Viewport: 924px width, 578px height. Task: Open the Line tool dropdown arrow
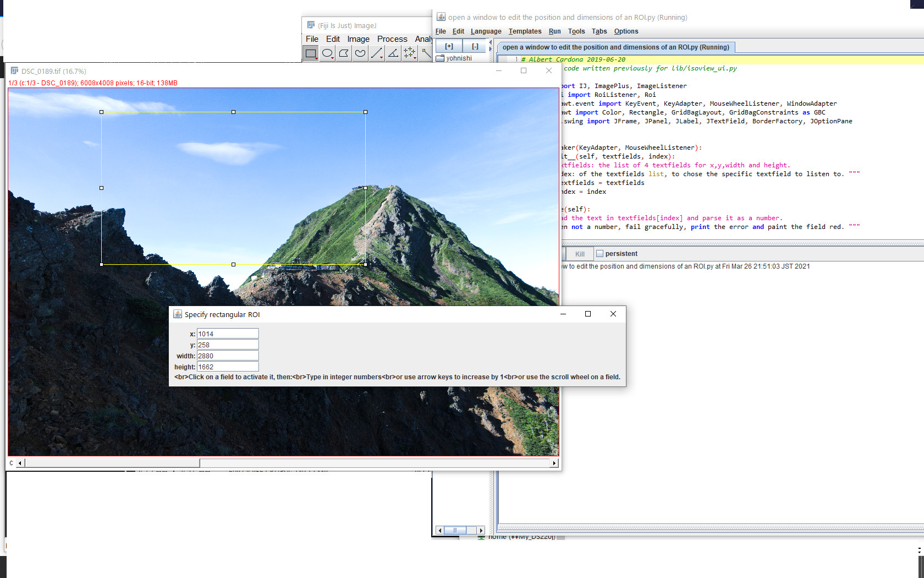(x=382, y=58)
